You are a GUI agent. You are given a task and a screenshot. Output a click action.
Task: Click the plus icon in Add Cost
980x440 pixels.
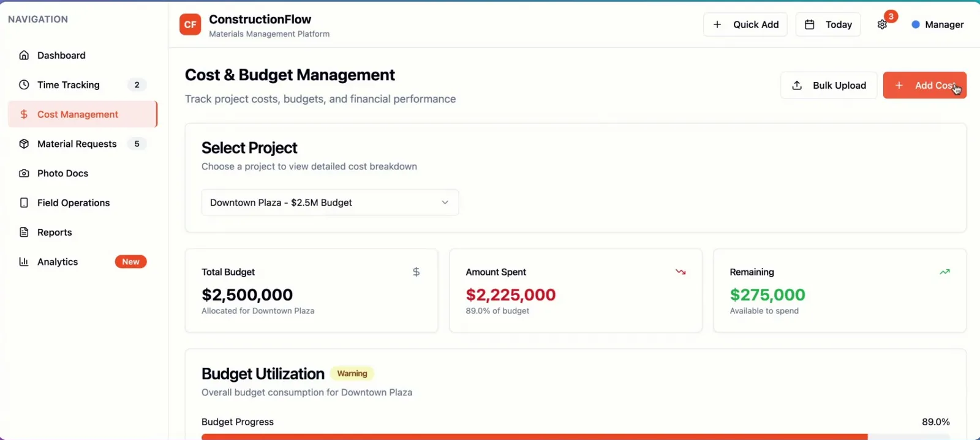[x=899, y=85]
